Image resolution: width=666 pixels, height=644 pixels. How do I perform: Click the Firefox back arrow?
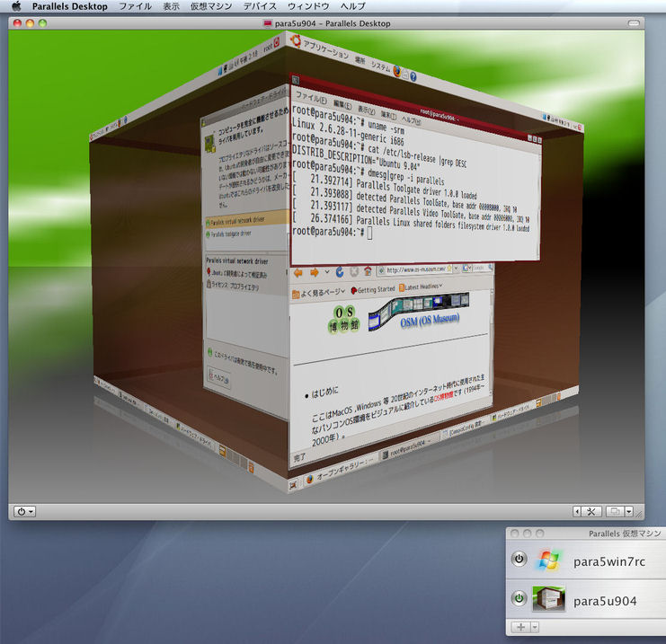click(x=298, y=272)
